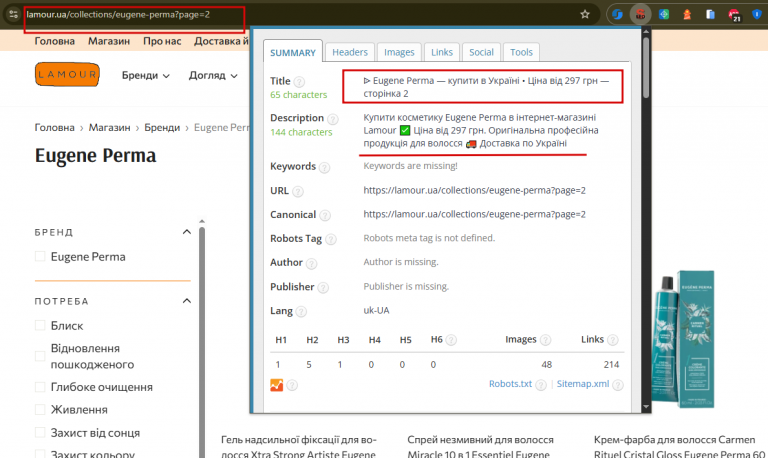Click the popup scrollbar down arrow
Image resolution: width=768 pixels, height=458 pixels.
click(646, 407)
